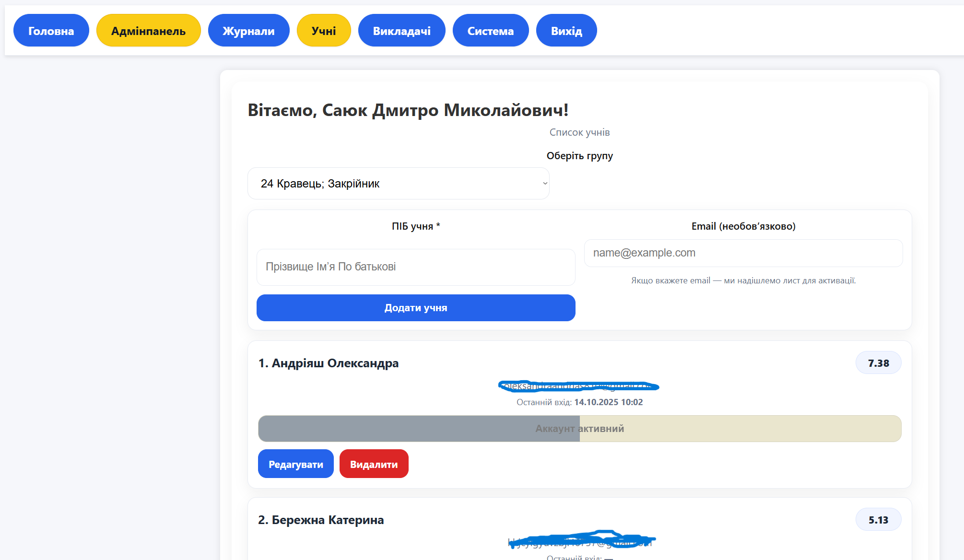Select the Бережна Катерина student entry

pyautogui.click(x=321, y=520)
